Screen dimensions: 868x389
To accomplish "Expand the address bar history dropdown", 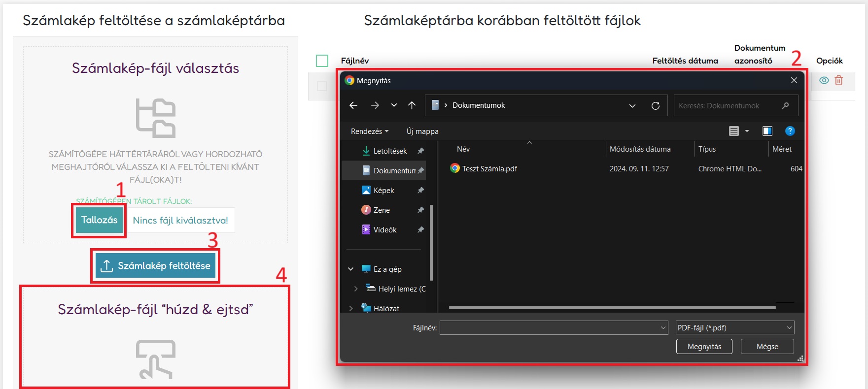I will (x=632, y=106).
